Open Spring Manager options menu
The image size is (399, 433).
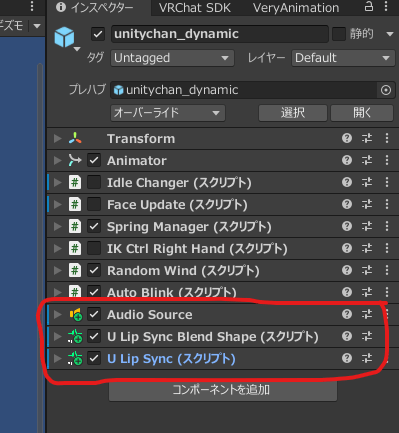click(x=387, y=226)
